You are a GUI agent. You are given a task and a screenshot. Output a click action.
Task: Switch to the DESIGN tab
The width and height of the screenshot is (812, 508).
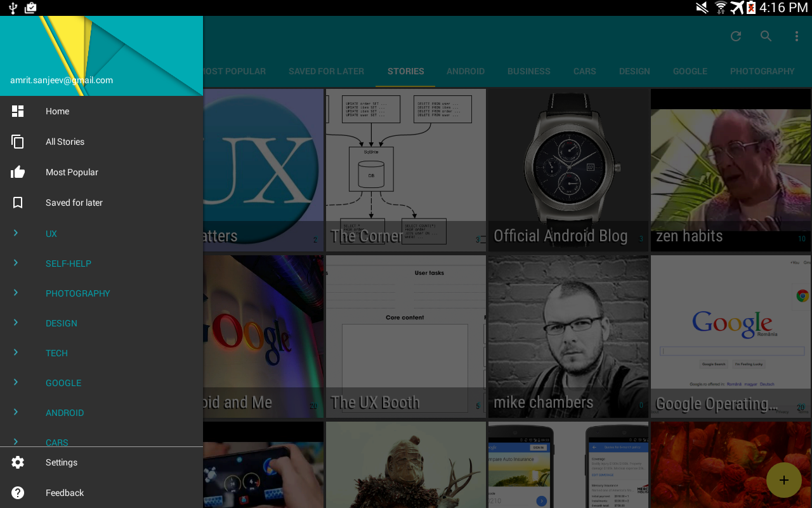click(x=635, y=71)
